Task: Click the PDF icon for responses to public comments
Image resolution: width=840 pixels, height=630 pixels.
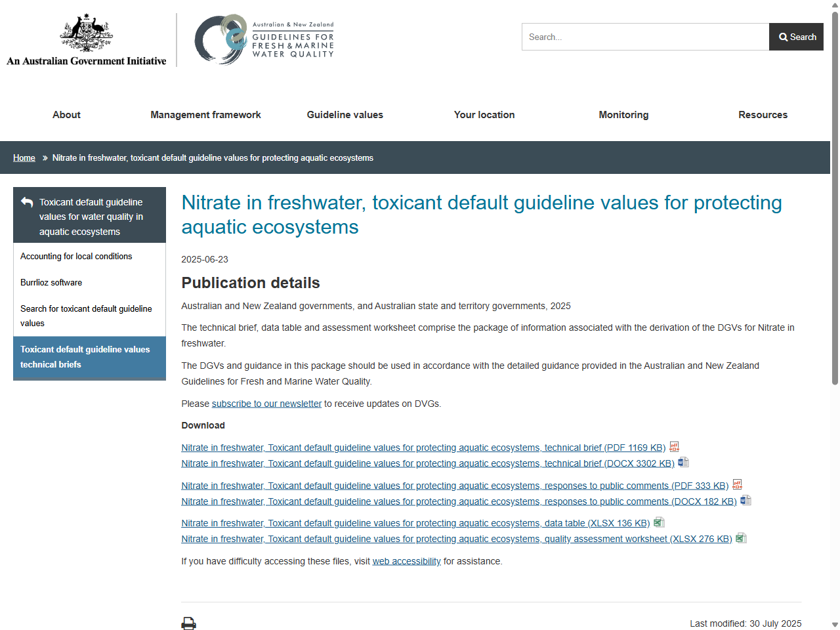Action: point(737,484)
